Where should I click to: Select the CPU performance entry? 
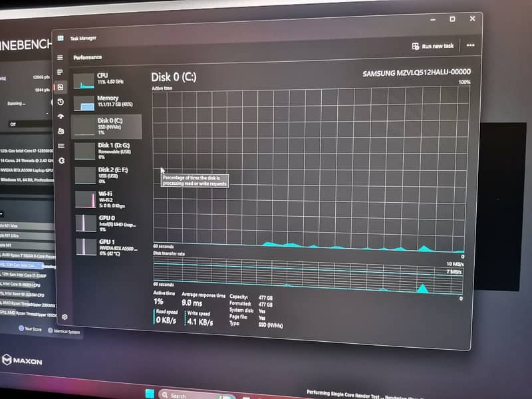[106, 80]
